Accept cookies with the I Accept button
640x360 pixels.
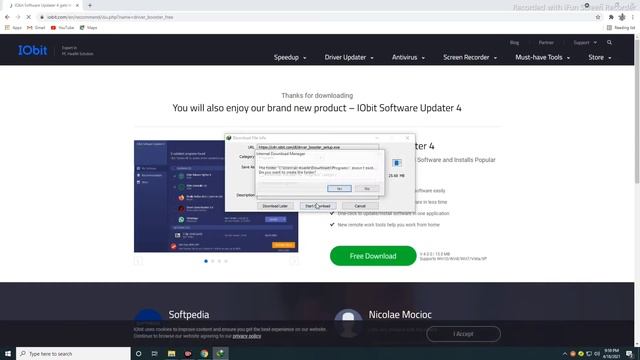[x=463, y=334]
